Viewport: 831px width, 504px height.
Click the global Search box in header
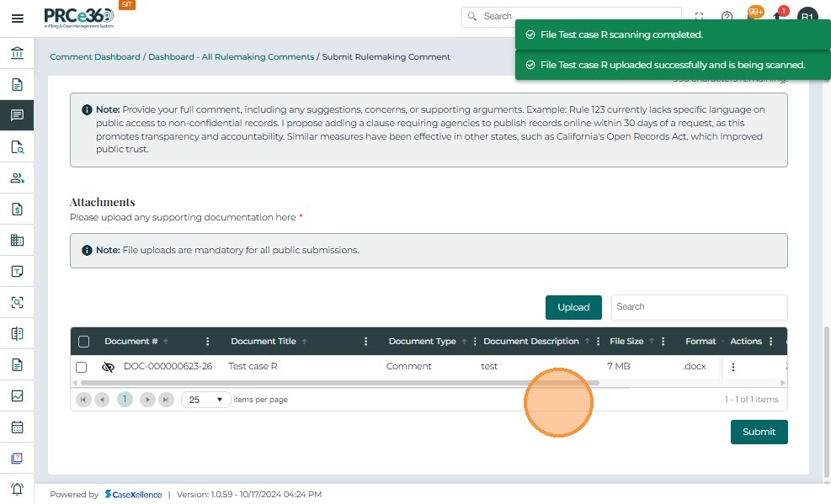tap(572, 17)
